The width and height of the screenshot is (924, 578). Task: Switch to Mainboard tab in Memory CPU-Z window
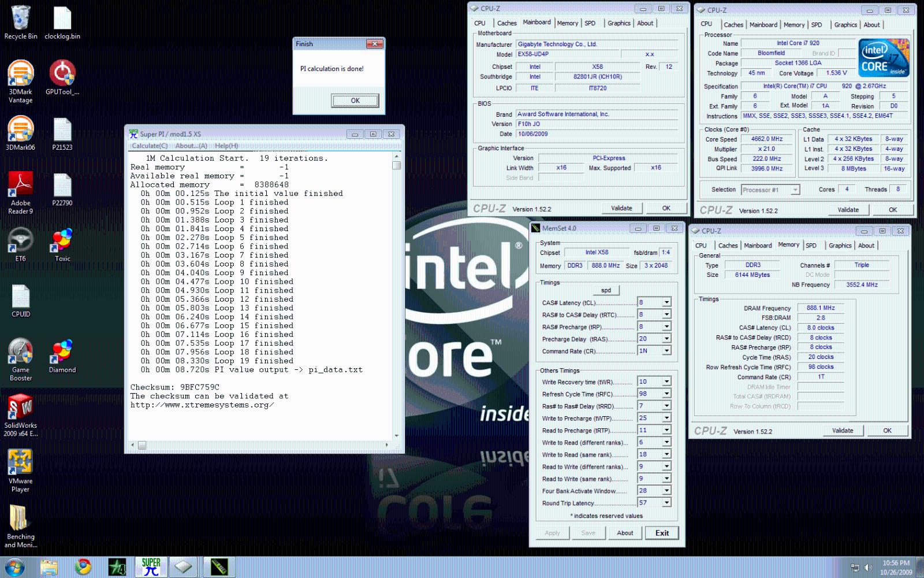pyautogui.click(x=758, y=245)
